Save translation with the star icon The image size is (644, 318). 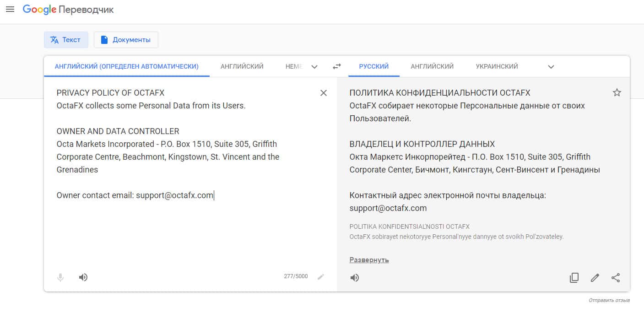617,92
